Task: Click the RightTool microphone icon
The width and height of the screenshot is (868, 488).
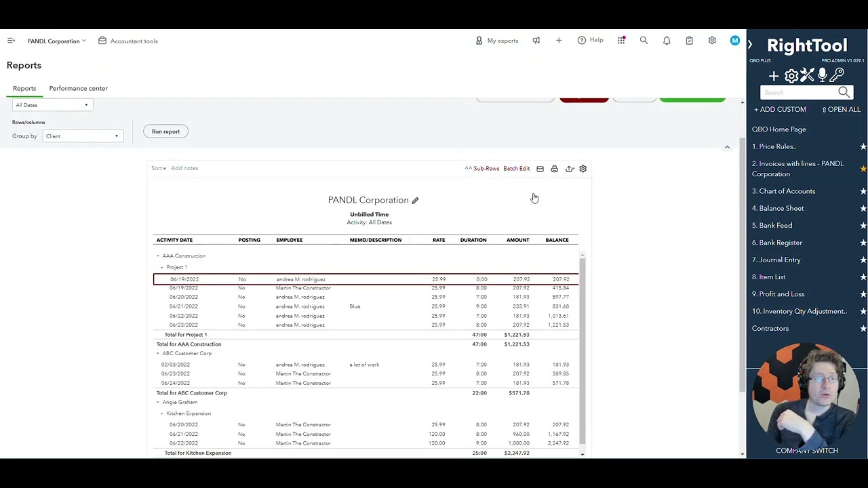Action: [822, 75]
